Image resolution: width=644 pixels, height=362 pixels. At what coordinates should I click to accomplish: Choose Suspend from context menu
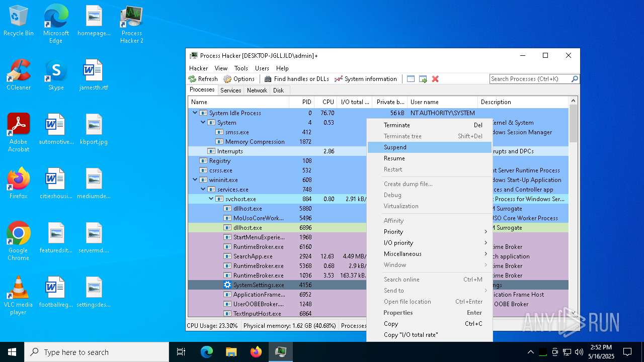point(429,147)
